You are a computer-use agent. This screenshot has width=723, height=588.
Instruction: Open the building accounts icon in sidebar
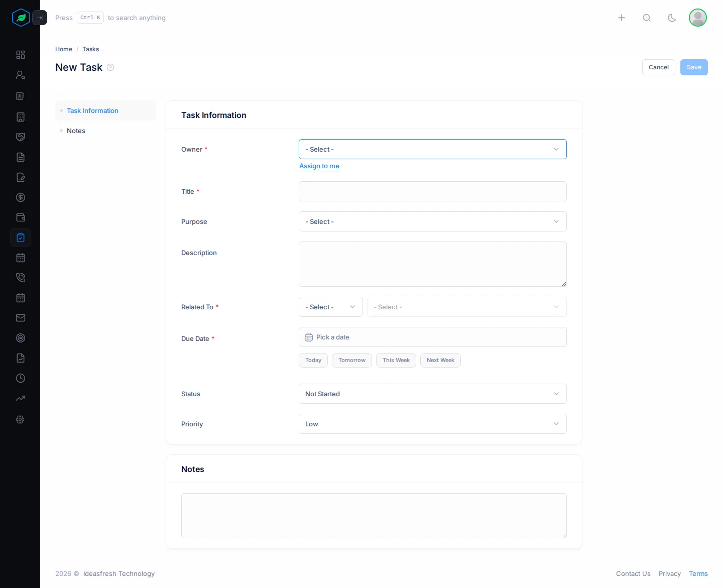click(x=21, y=117)
